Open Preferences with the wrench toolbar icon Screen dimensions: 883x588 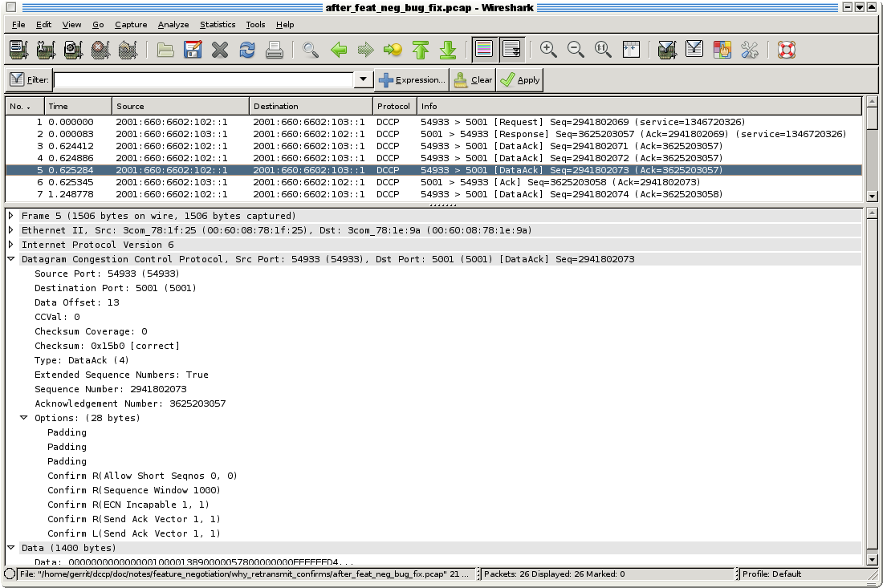(x=749, y=49)
